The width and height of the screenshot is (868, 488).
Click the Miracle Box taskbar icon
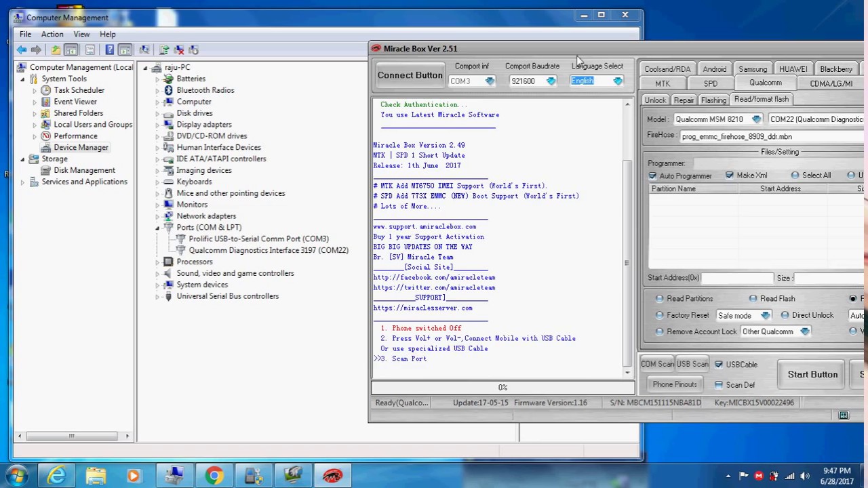point(332,476)
